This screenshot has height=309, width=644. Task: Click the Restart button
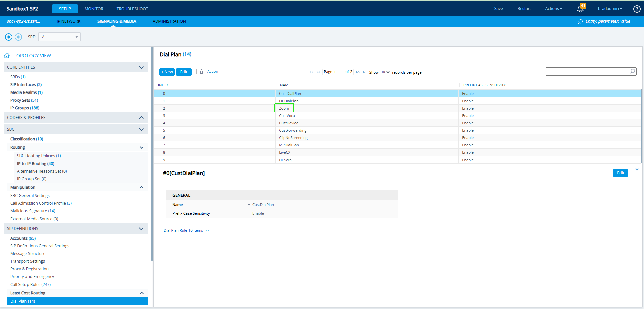[524, 9]
